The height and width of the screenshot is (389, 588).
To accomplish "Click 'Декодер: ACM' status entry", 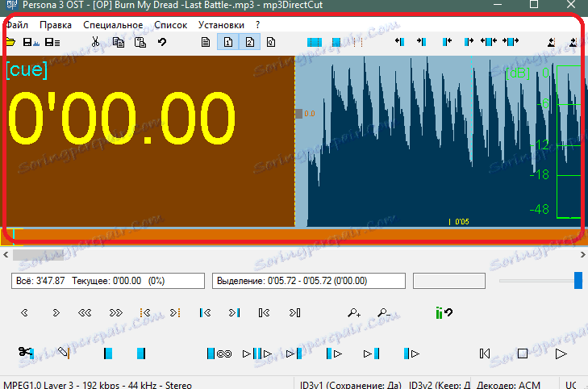I will click(508, 385).
